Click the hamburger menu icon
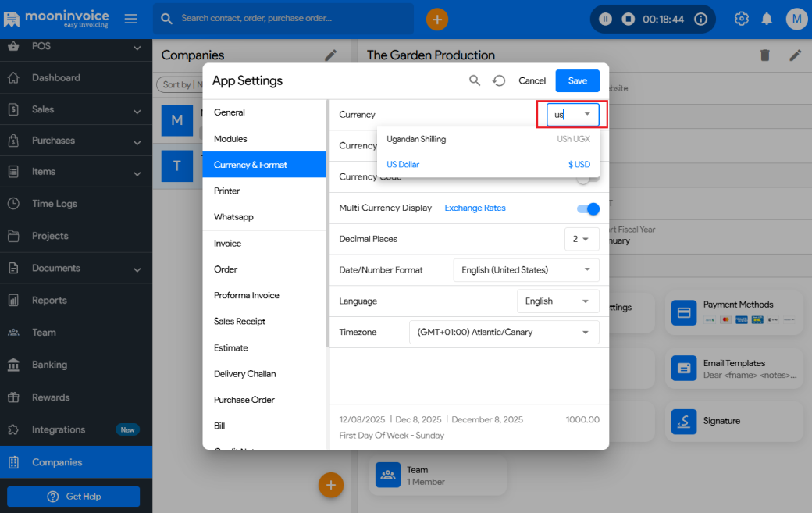This screenshot has width=812, height=513. (x=131, y=19)
